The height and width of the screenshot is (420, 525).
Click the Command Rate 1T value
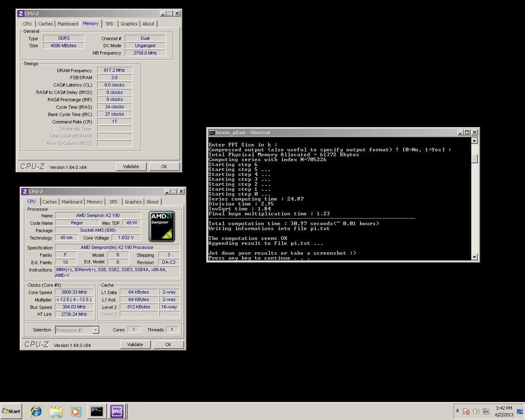coord(114,121)
